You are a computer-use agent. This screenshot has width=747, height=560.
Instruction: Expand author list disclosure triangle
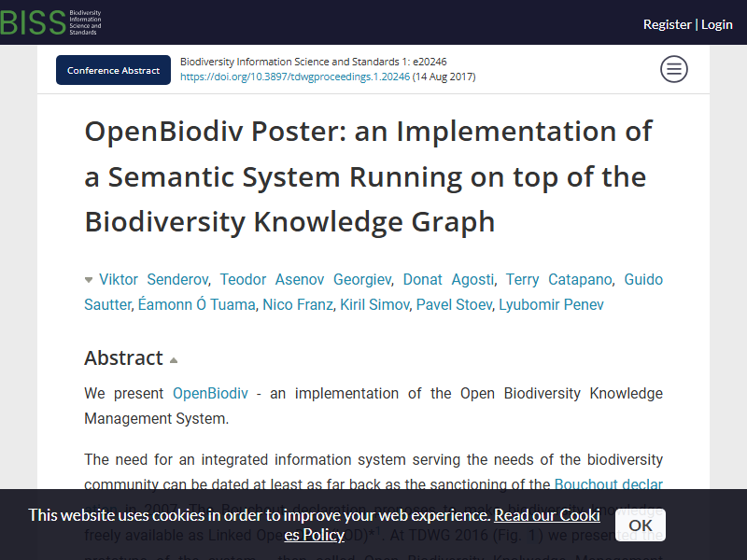click(x=89, y=280)
